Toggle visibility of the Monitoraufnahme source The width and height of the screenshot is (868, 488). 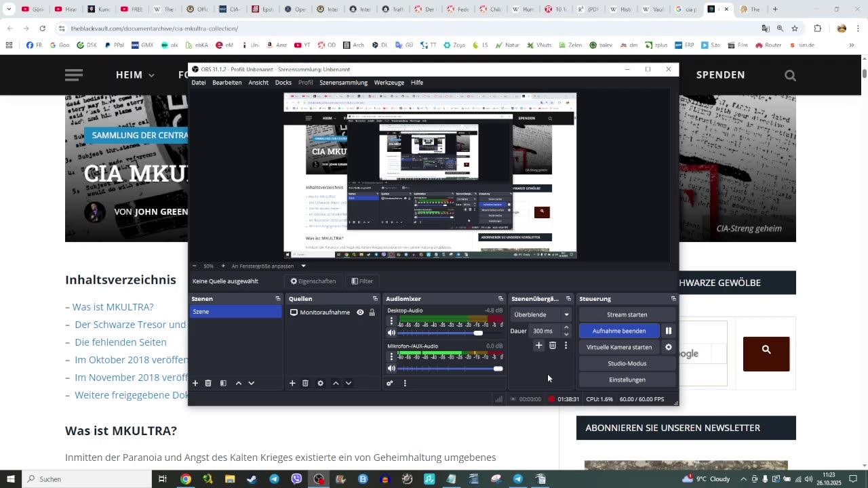(x=360, y=312)
